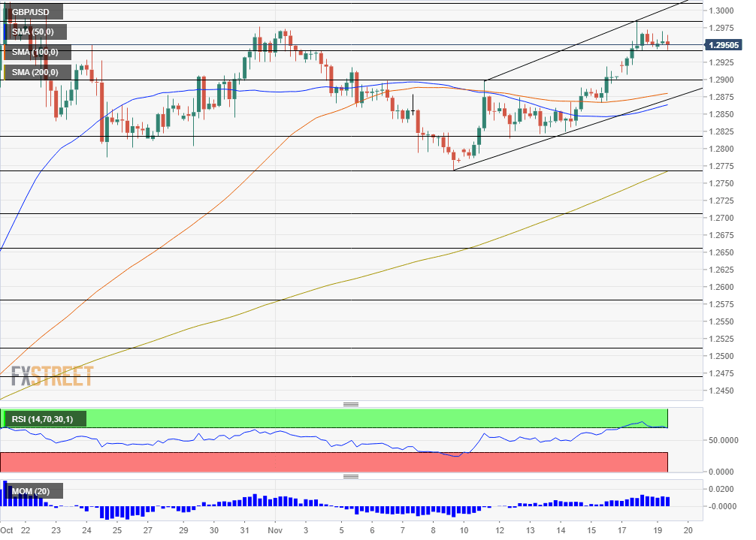Click the Nov label on the time axis
This screenshot has width=756, height=540.
tap(274, 529)
